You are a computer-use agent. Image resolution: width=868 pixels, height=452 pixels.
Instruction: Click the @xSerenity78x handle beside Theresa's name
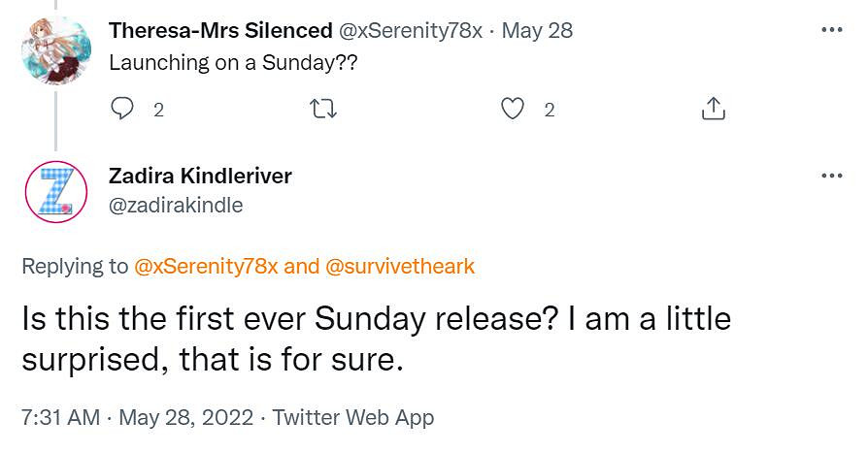coord(409,30)
